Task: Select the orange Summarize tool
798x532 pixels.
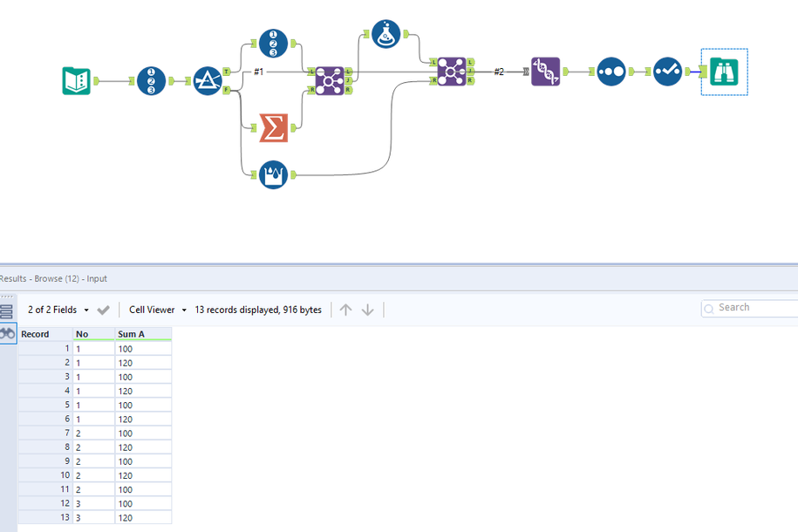Action: click(273, 127)
